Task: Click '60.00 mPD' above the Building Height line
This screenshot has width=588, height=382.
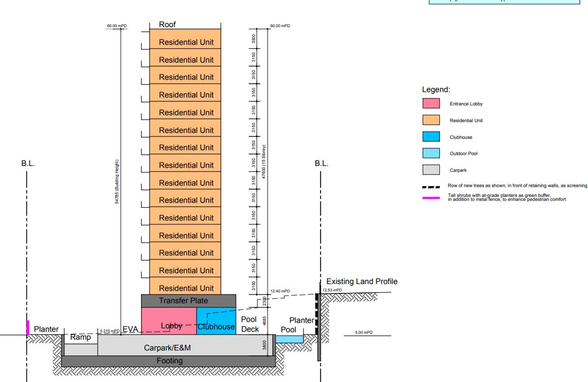Action: point(117,26)
